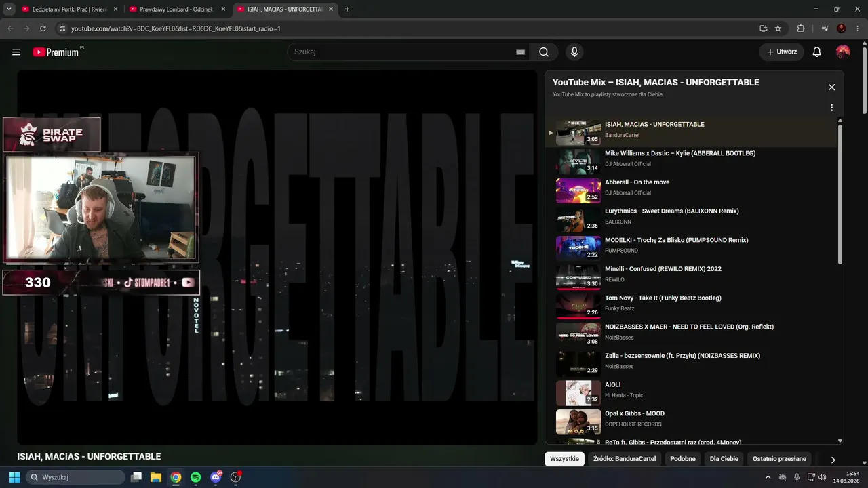Open the tab search dropdown arrow
Image resolution: width=868 pixels, height=488 pixels.
(9, 9)
